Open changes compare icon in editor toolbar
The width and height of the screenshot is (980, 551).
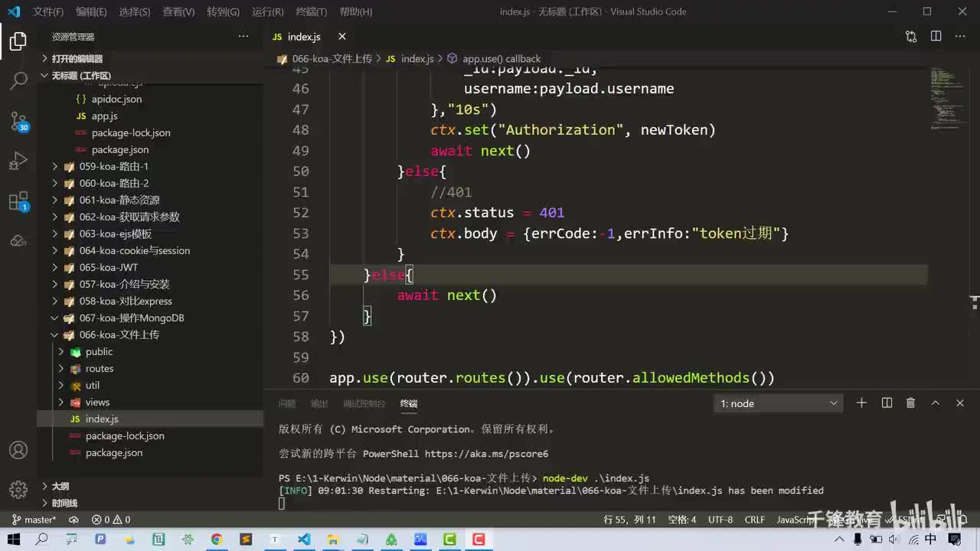(911, 37)
